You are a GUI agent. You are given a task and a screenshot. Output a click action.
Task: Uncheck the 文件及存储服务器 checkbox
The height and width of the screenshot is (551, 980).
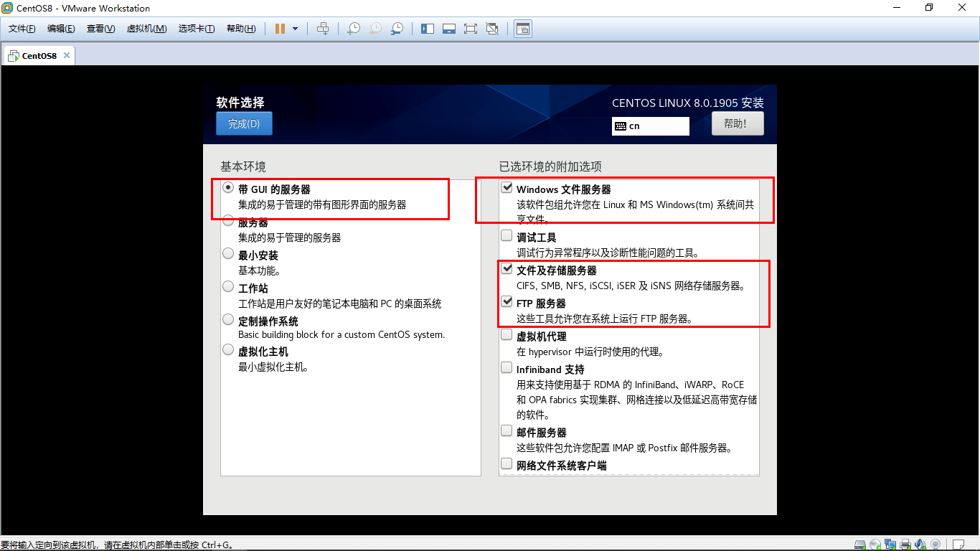507,270
